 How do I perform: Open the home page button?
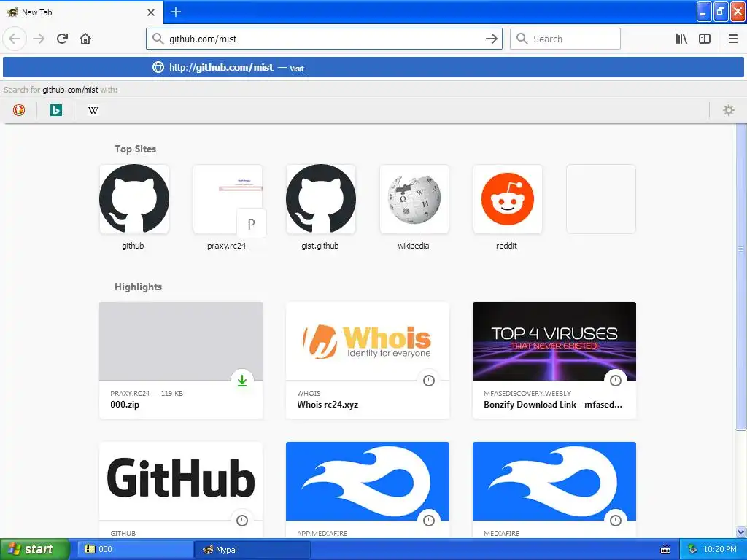click(x=85, y=39)
